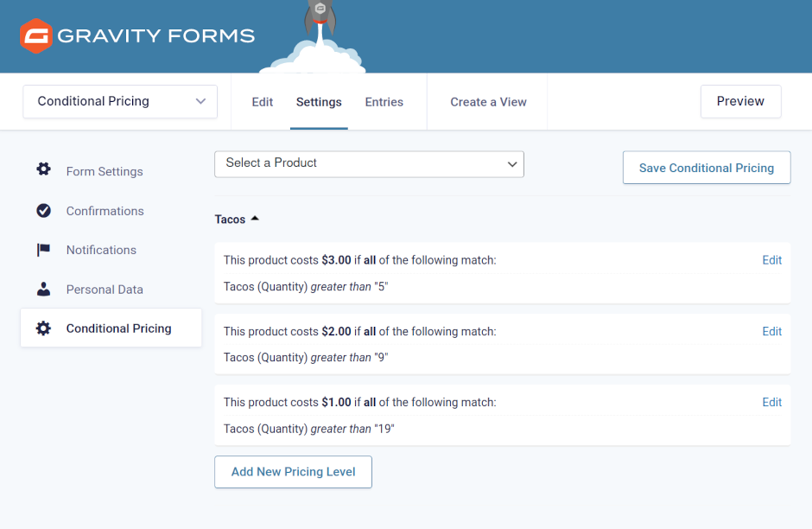This screenshot has width=812, height=529.
Task: Click the 'This product costs $3.00' rule text
Action: click(360, 260)
